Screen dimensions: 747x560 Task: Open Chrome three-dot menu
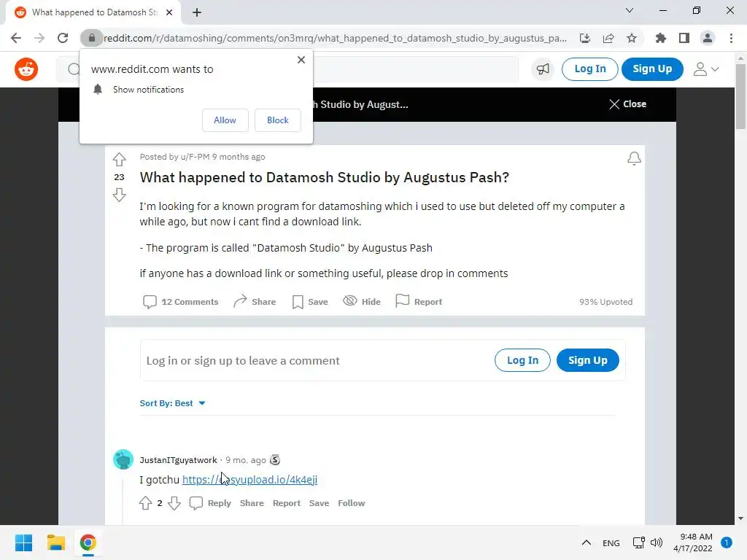click(731, 38)
